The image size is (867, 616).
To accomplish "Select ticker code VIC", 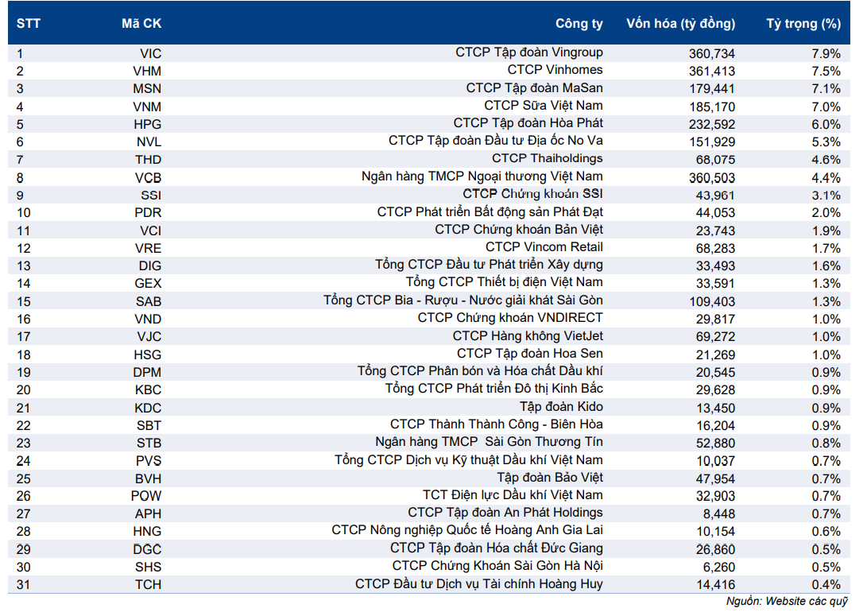I will tap(150, 53).
